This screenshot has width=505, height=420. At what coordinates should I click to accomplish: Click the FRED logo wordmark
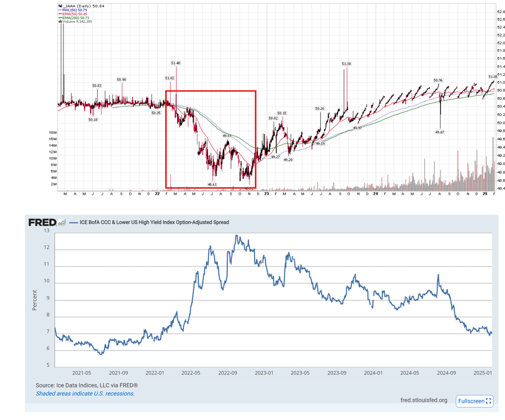click(41, 222)
